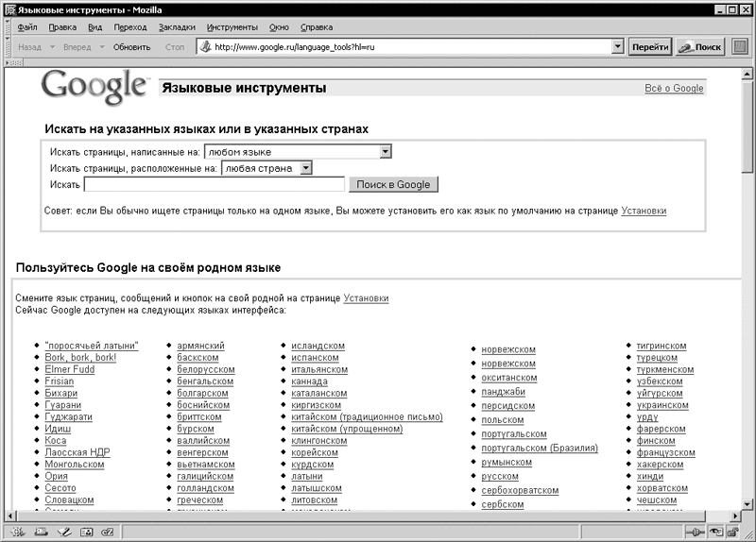Click the horizontal scrollbar thumb
The image size is (756, 542).
(x=361, y=516)
